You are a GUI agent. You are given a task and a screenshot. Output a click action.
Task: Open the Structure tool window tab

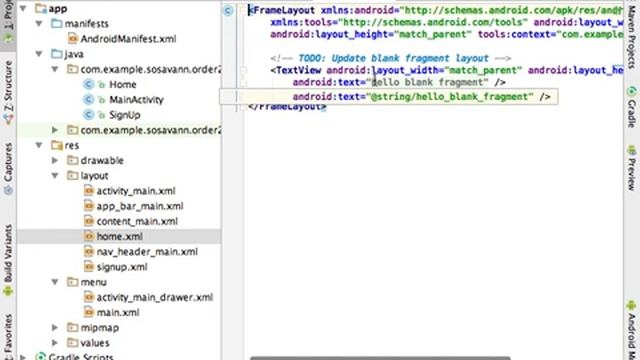pos(8,92)
